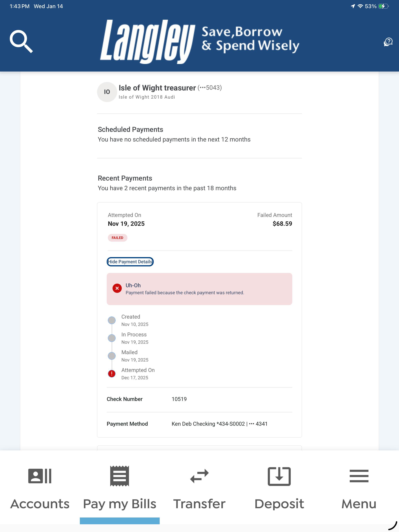The width and height of the screenshot is (399, 532).
Task: Tap the Transfer arrows icon
Action: [199, 476]
